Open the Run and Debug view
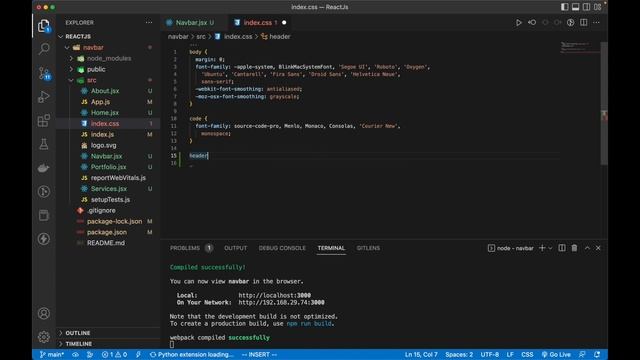Viewport: 640px width, 360px height. [44, 97]
